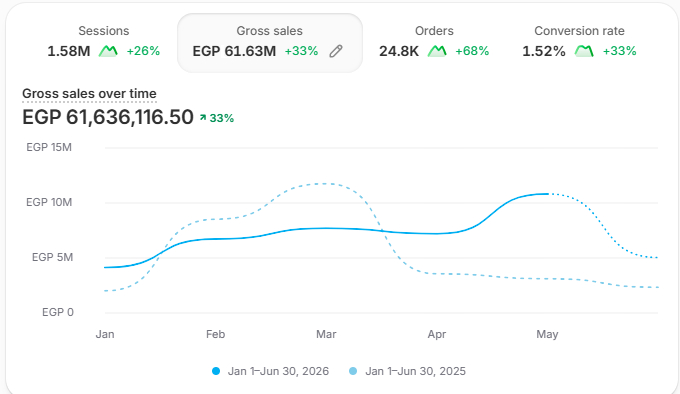
Task: Click the EGP 61,636,116.50 total value
Action: [108, 117]
